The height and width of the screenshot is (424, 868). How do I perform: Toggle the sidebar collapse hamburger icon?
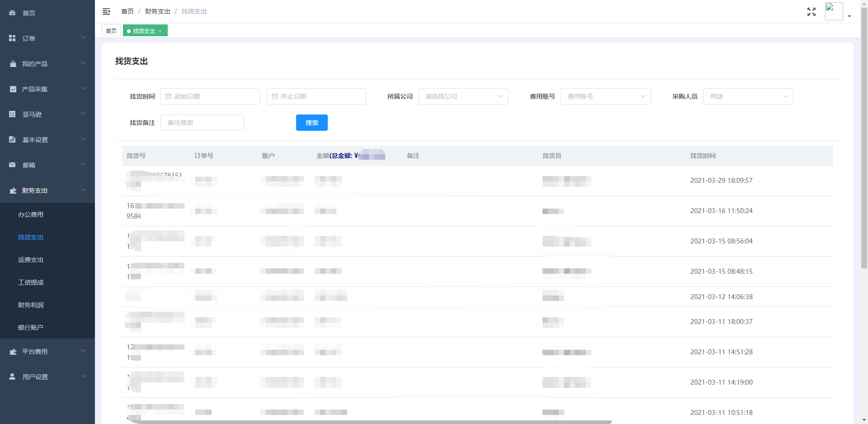(x=106, y=11)
